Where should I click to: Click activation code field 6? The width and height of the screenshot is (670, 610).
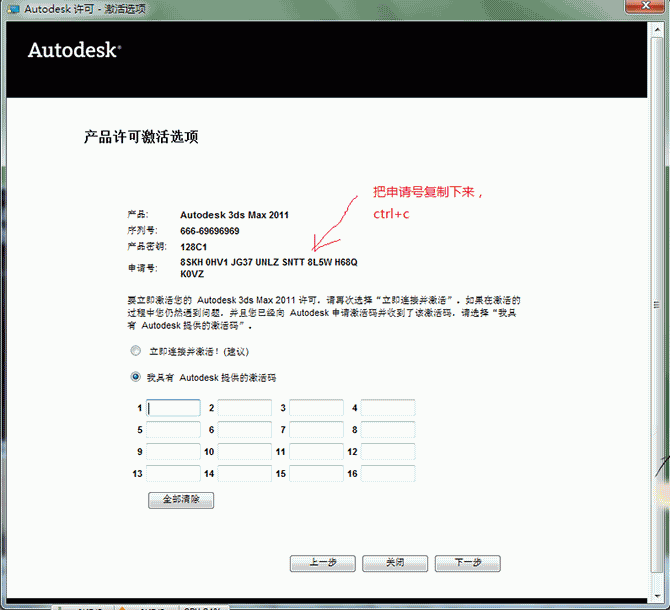(x=244, y=430)
